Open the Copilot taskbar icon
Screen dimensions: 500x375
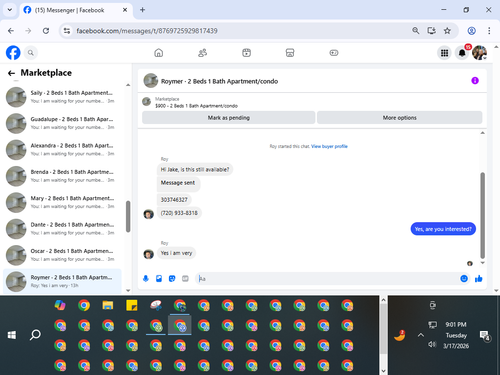tap(60, 305)
